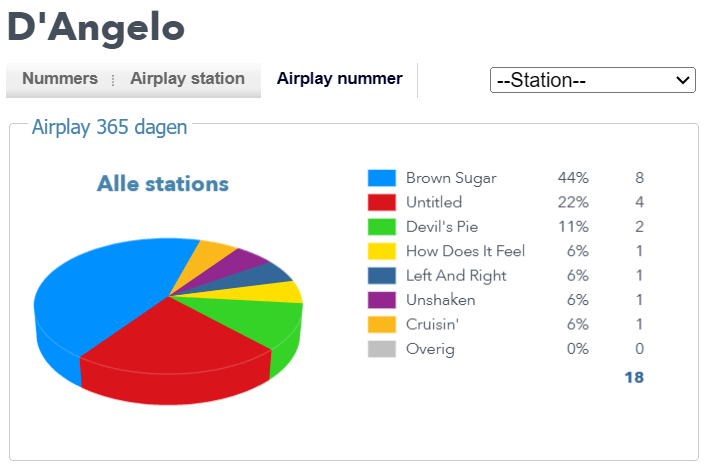Click the Untitled song label

[434, 203]
